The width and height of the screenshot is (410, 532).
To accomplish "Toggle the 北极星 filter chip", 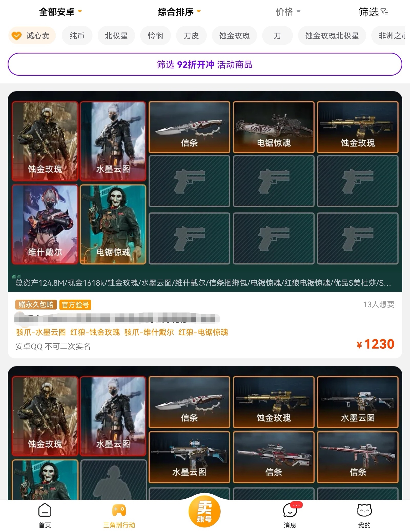I will [116, 36].
